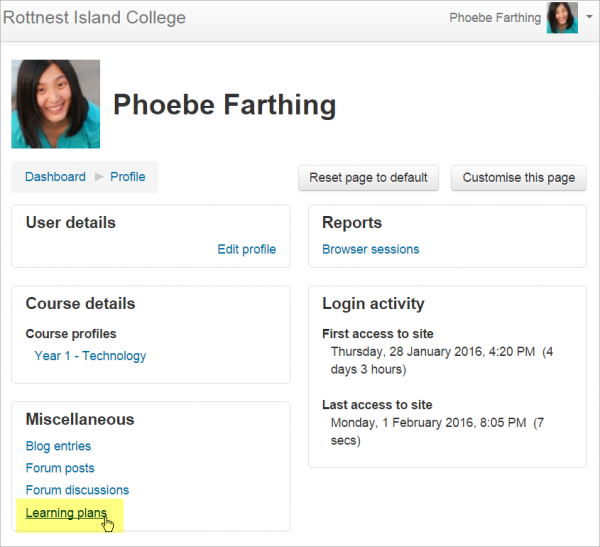Click the large Phoebe Farthing profile picture

click(56, 104)
